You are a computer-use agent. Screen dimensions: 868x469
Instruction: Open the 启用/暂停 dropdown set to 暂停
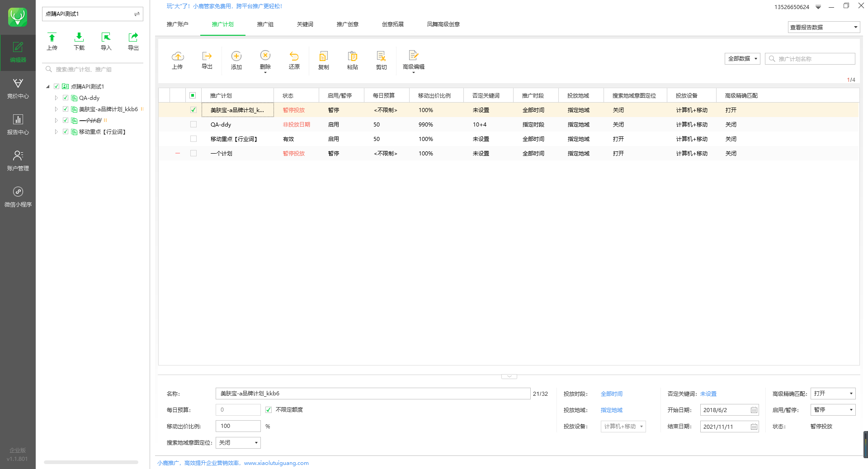[x=833, y=410]
